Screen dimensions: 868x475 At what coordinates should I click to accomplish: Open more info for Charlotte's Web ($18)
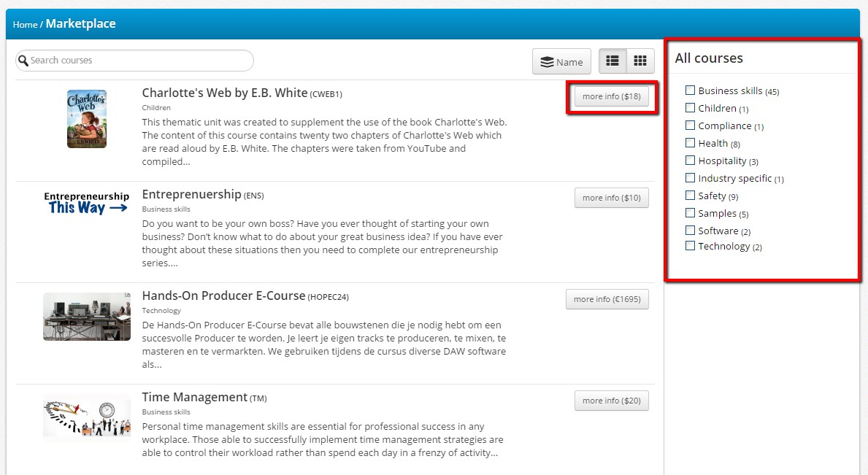[611, 96]
